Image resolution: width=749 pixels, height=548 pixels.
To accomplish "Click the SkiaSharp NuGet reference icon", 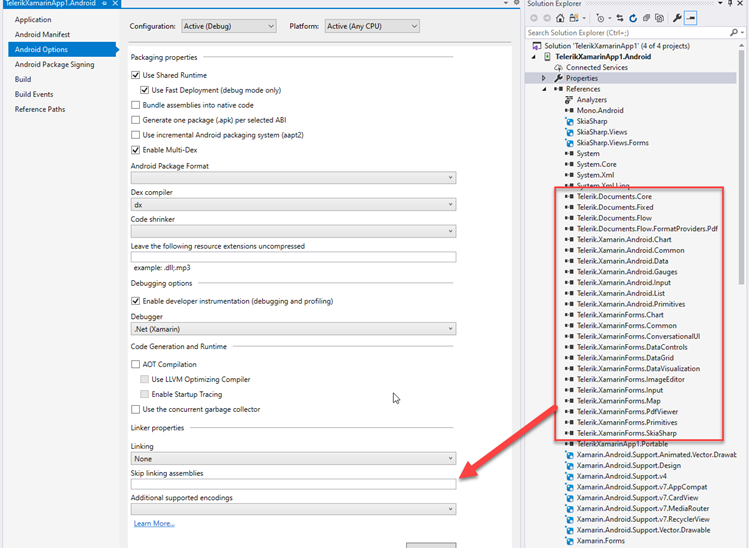I will pyautogui.click(x=569, y=121).
